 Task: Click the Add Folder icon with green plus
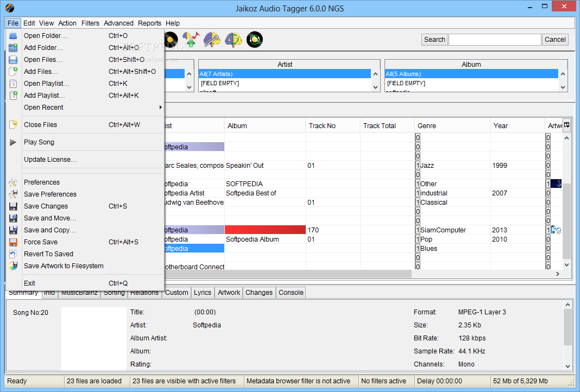pyautogui.click(x=13, y=48)
